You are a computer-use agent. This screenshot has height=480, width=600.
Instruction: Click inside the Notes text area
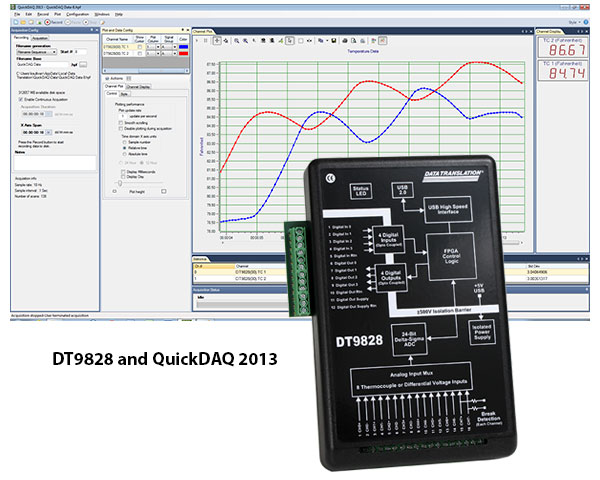tap(55, 162)
